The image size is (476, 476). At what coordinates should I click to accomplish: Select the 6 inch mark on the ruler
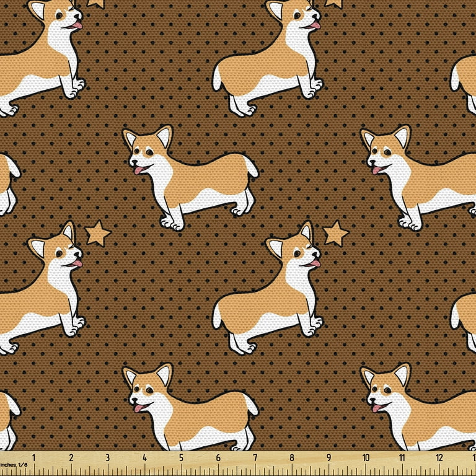(x=218, y=458)
